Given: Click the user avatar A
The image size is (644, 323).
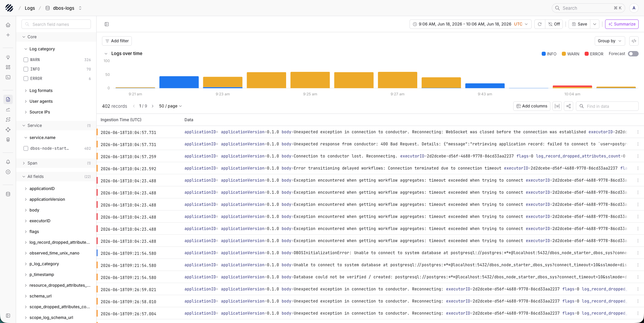Looking at the screenshot, I should pos(634,8).
